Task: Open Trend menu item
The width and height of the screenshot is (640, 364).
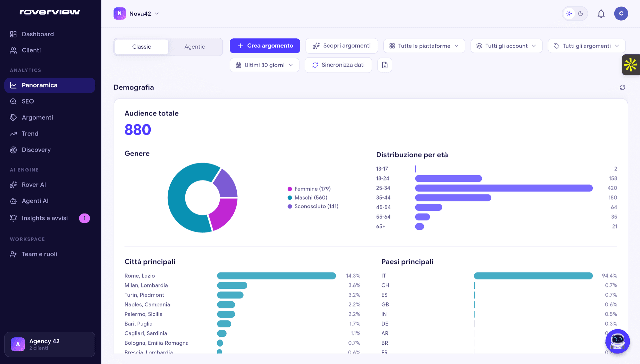Action: [50, 134]
